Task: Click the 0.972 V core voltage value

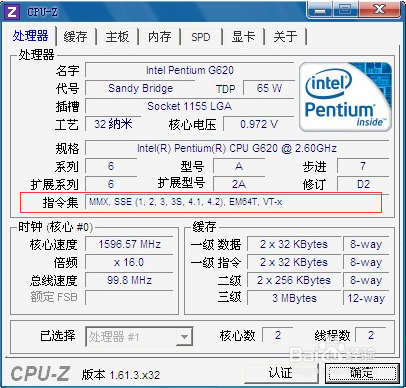Action: [x=259, y=124]
